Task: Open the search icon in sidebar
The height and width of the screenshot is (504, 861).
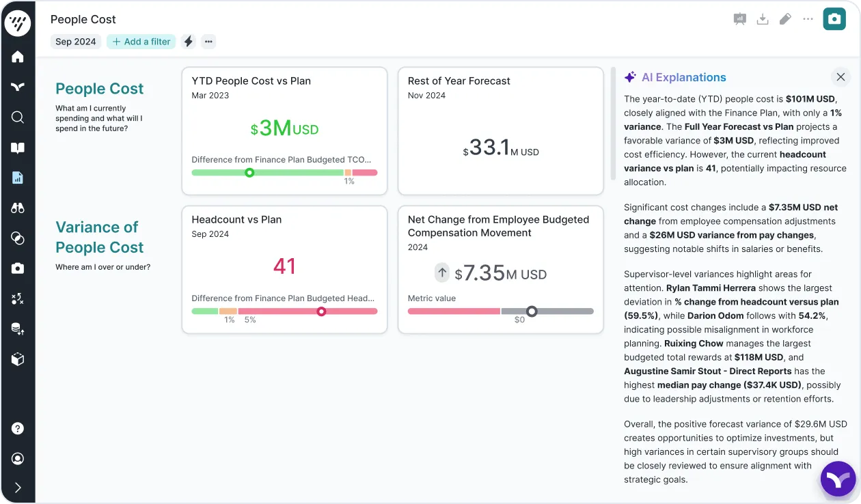Action: tap(18, 117)
